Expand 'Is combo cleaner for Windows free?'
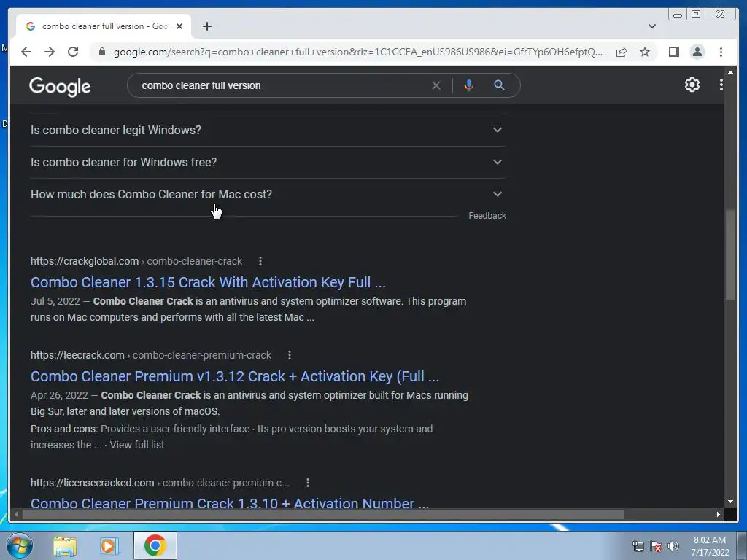Screen dimensions: 747x560 (268, 162)
